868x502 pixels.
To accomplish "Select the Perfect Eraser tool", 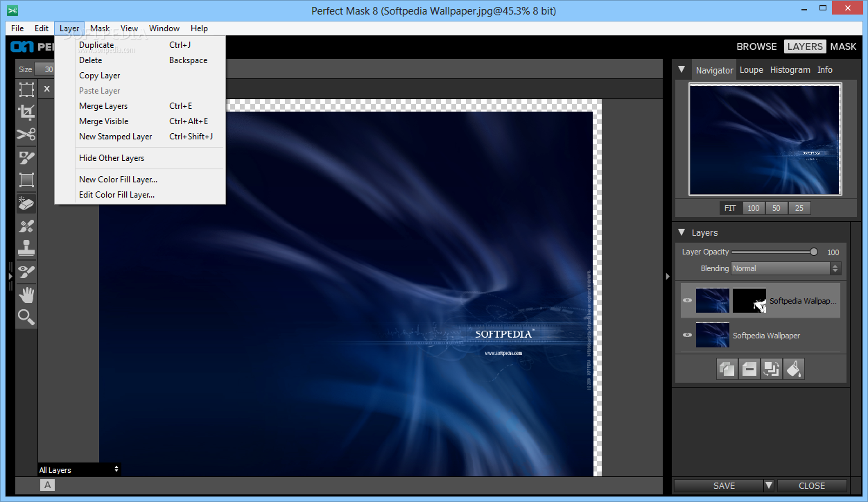I will pyautogui.click(x=26, y=203).
